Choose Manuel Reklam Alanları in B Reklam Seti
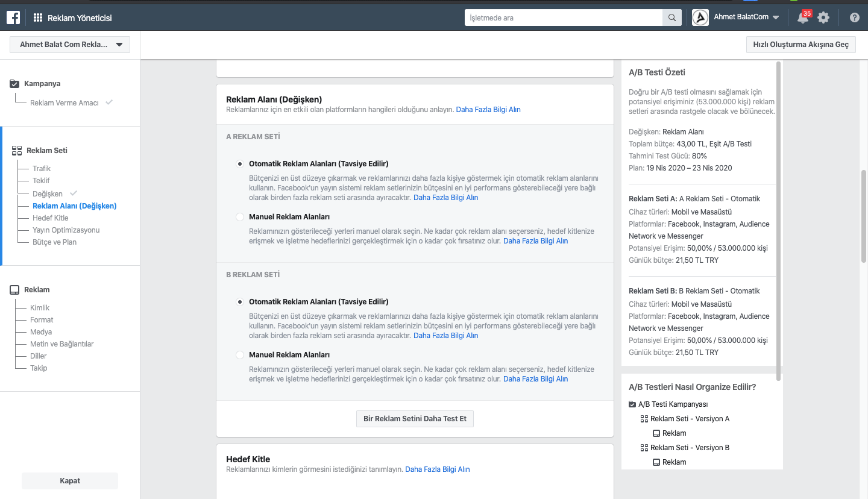868x499 pixels. (x=240, y=355)
